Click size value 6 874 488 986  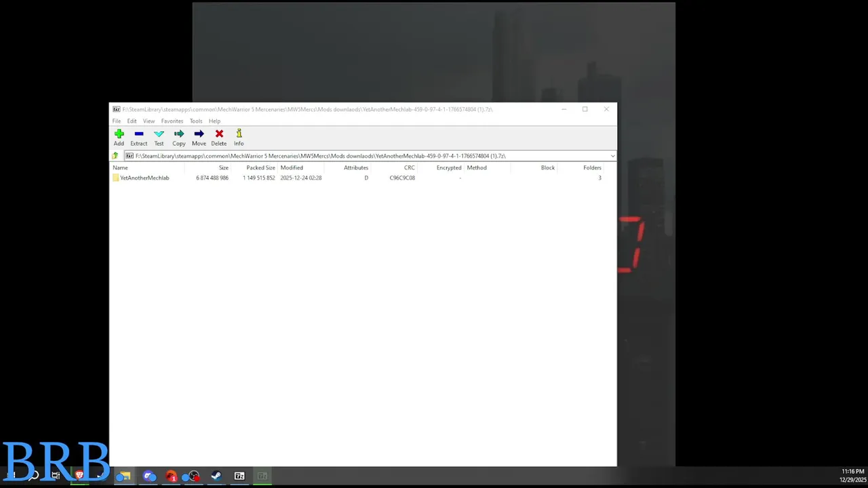[212, 178]
